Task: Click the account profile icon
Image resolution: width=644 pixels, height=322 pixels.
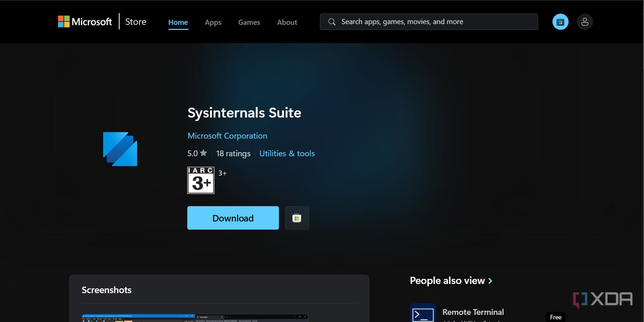Action: pos(585,21)
